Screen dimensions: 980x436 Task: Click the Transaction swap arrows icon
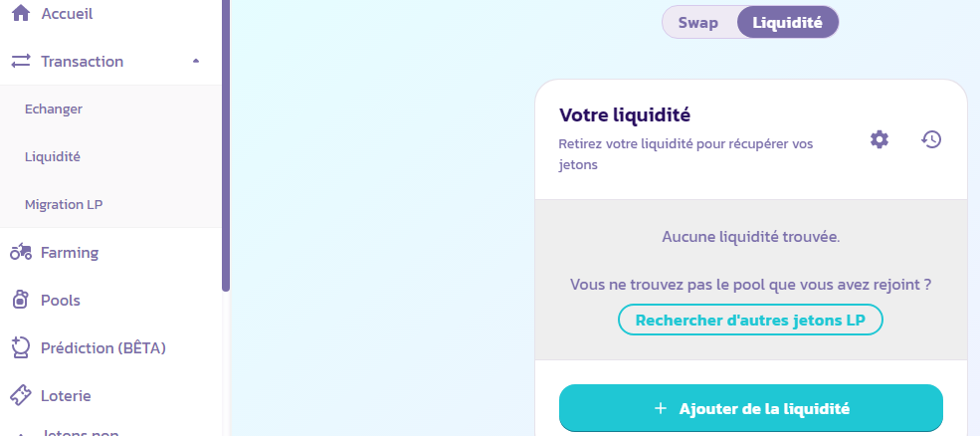pos(21,62)
